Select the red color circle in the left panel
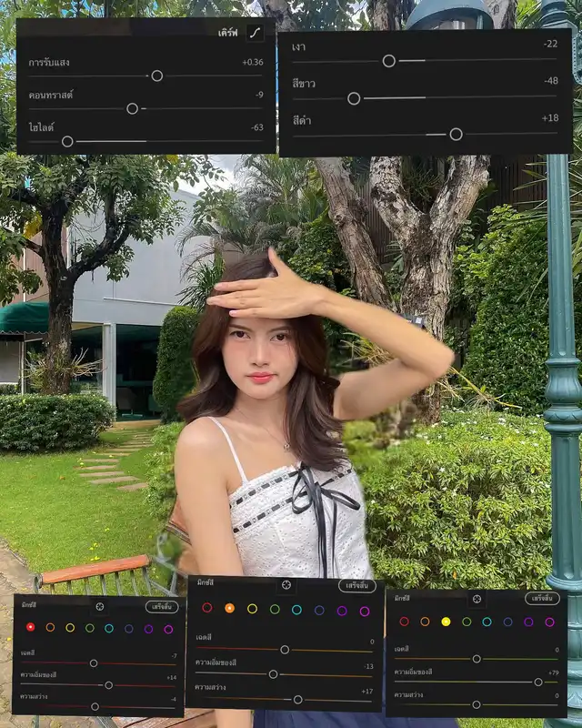The height and width of the screenshot is (728, 582). [x=31, y=627]
